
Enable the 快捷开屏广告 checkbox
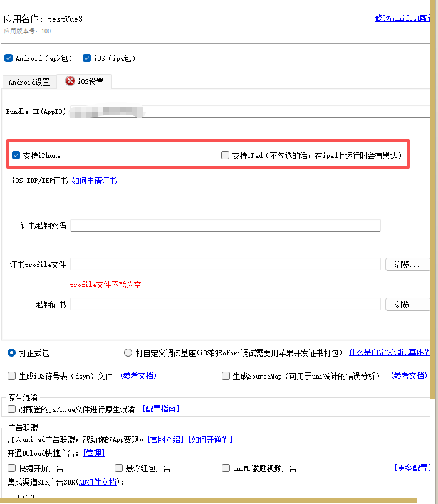(11, 468)
